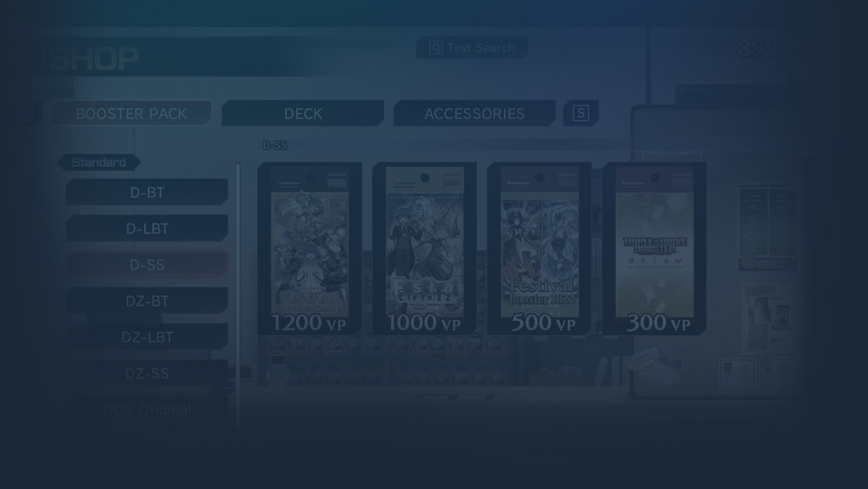Pick the 500 VP Festival Booster 2023
868x489 pixels.
point(539,249)
